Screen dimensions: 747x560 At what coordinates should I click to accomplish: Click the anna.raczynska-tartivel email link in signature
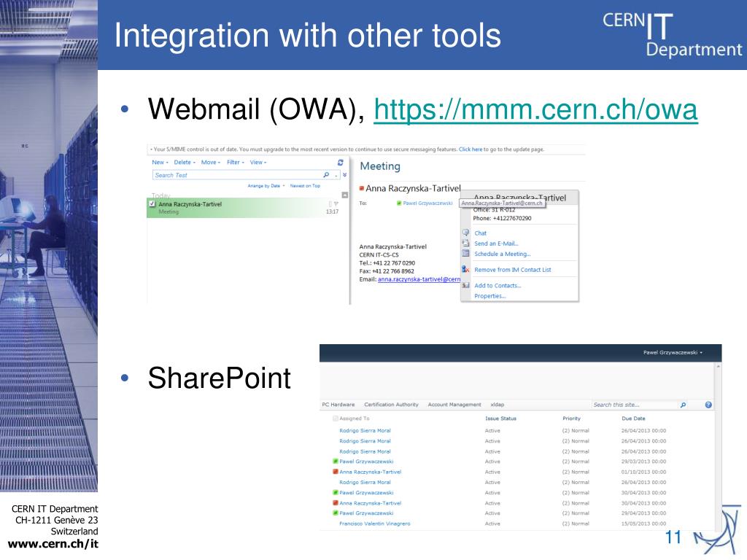pos(419,279)
